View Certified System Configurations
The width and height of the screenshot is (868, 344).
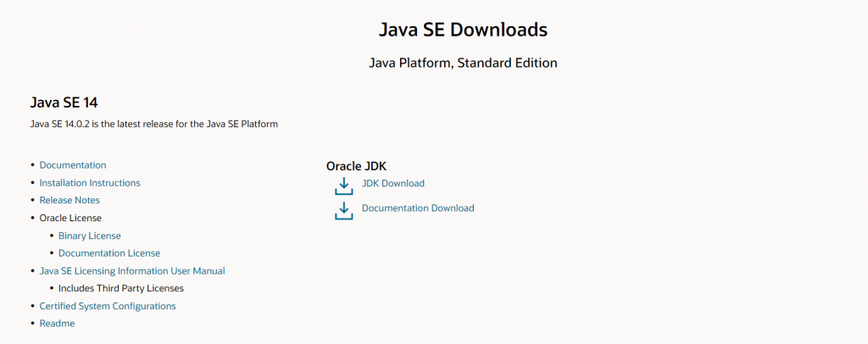pyautogui.click(x=108, y=306)
